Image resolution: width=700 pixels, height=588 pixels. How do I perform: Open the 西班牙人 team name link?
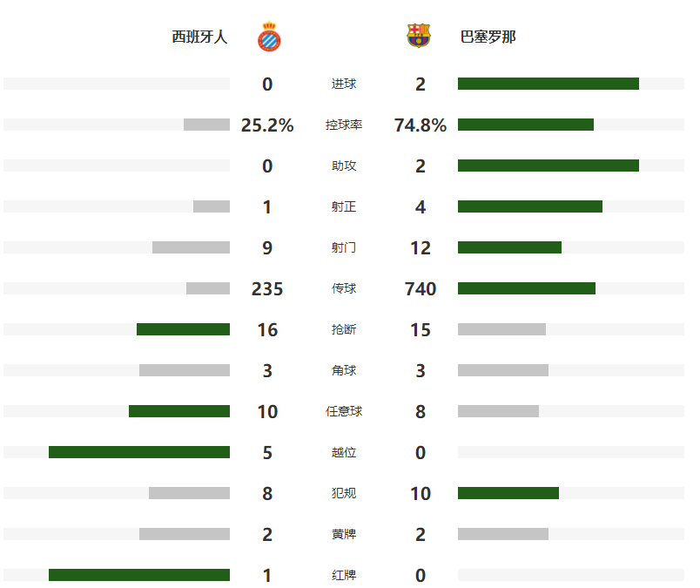coord(199,37)
